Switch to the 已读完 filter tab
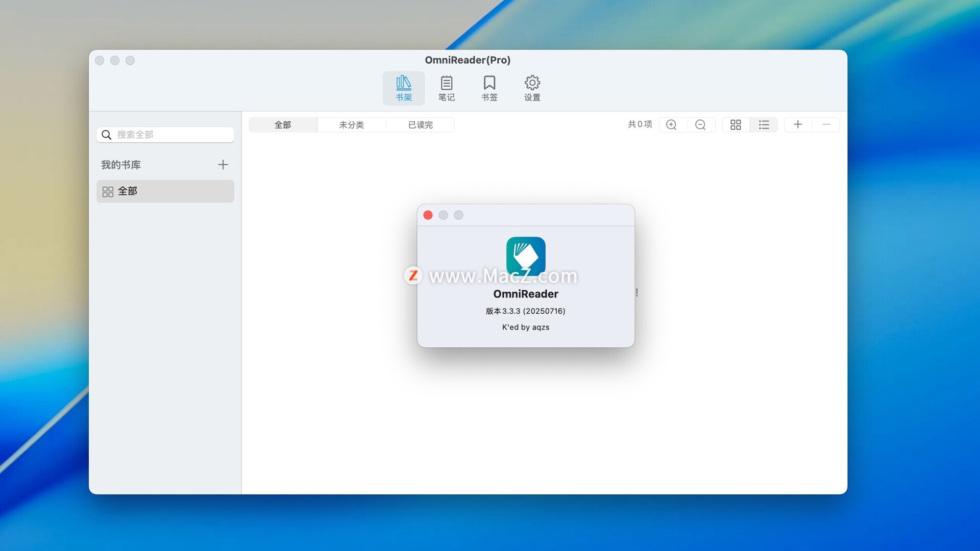 click(x=420, y=124)
